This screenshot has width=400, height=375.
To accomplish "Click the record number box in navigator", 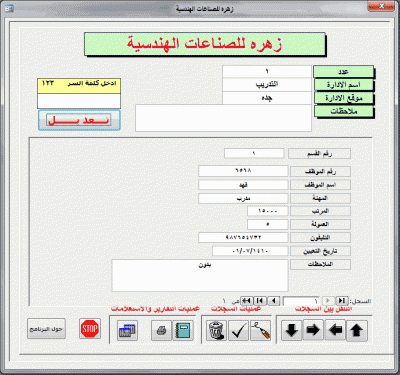I will click(301, 301).
